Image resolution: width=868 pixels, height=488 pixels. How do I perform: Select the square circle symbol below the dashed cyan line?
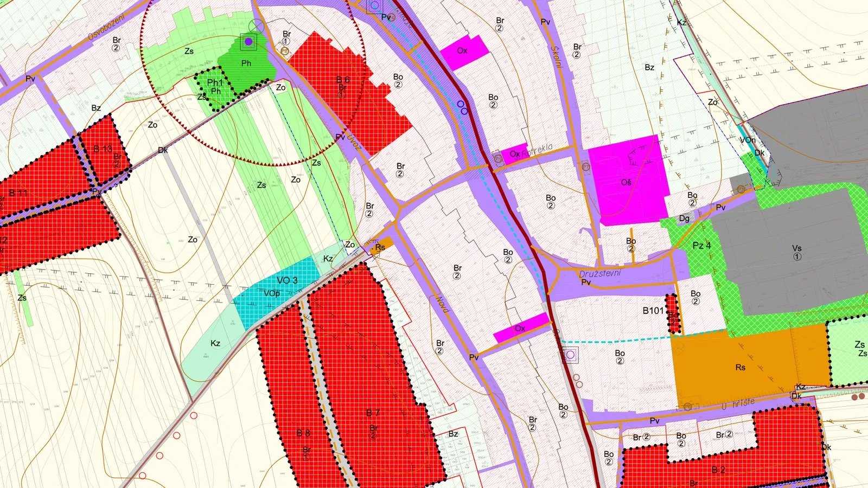(570, 355)
